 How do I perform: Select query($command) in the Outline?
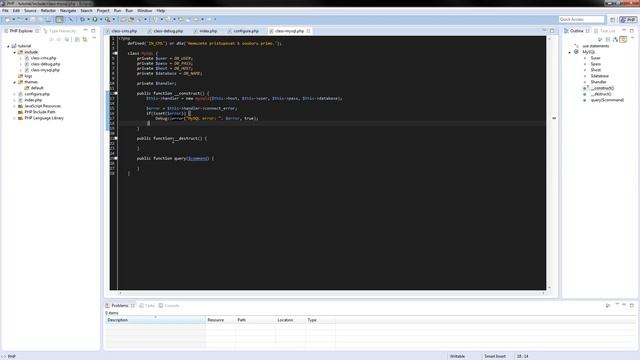tap(607, 100)
